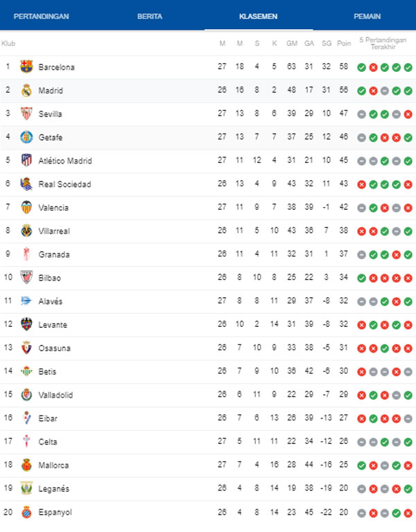Image resolution: width=416 pixels, height=532 pixels.
Task: Click the Madrid club crest icon
Action: 26,91
